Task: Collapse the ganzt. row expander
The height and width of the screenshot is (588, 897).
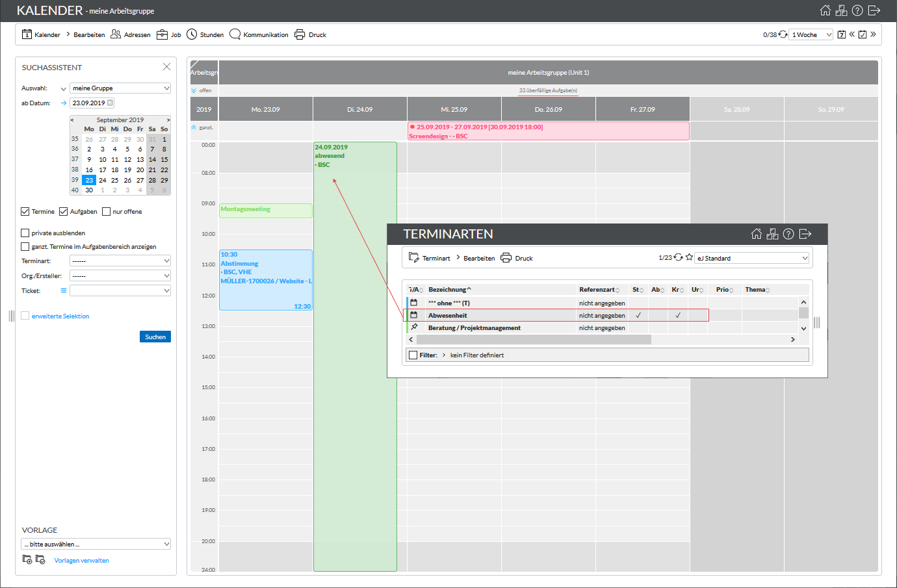Action: pyautogui.click(x=194, y=127)
